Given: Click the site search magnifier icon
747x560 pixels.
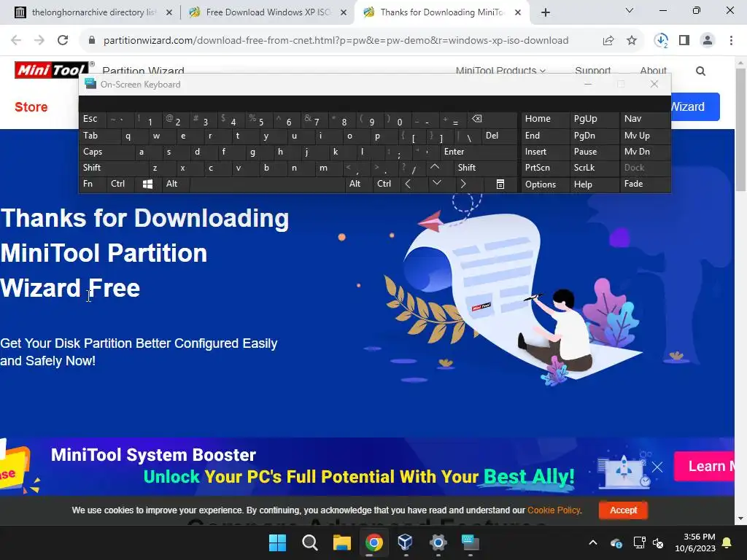Looking at the screenshot, I should point(700,71).
